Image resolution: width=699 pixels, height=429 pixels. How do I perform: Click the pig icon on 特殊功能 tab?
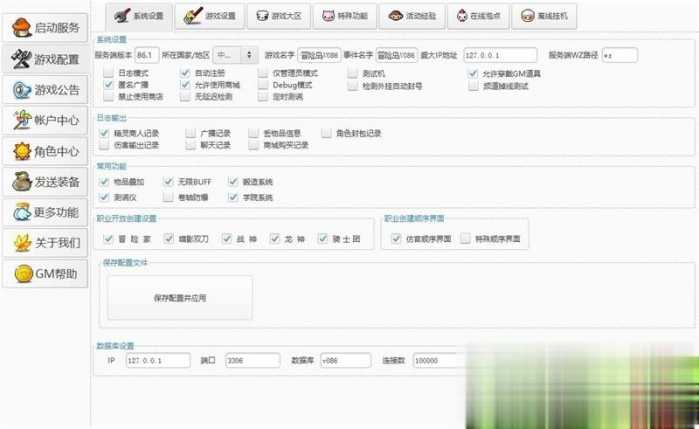[x=328, y=16]
